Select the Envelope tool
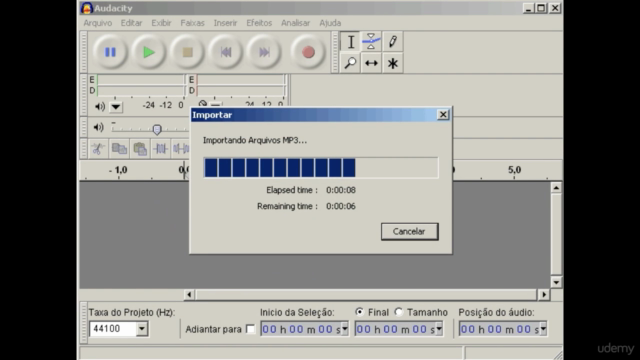Screen dimensions: 640x360 371,42
